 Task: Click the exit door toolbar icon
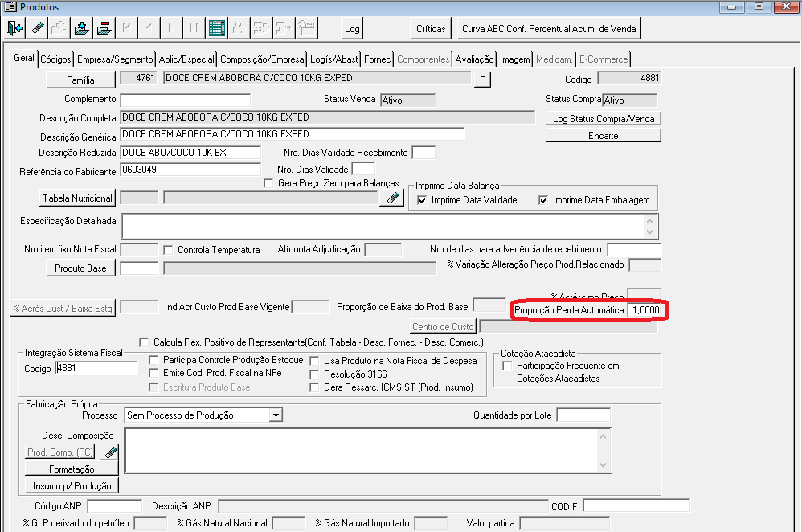click(14, 28)
